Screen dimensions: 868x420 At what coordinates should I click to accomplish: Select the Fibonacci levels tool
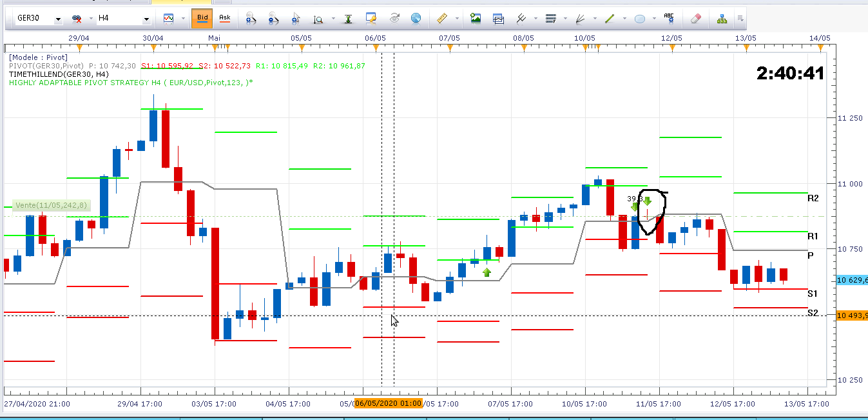(x=550, y=19)
